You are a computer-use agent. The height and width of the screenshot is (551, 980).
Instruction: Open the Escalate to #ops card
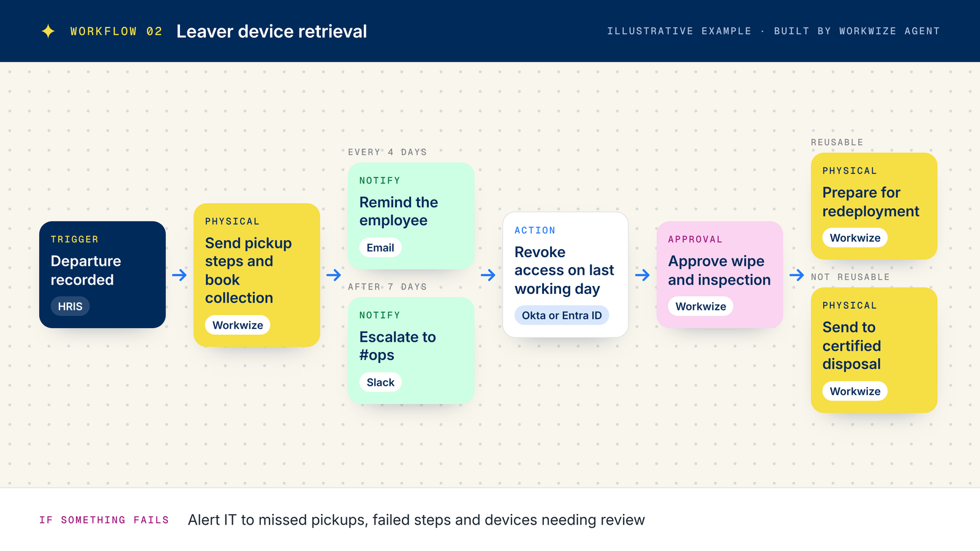[411, 350]
